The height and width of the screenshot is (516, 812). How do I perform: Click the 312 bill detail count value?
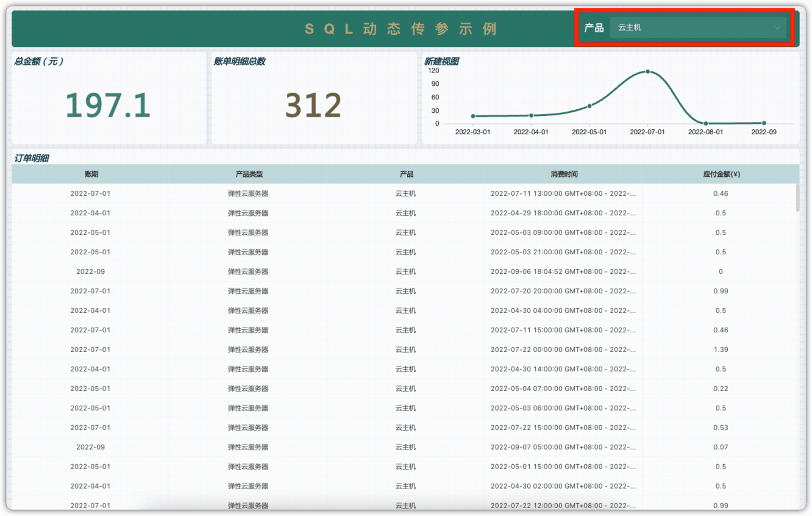(313, 106)
